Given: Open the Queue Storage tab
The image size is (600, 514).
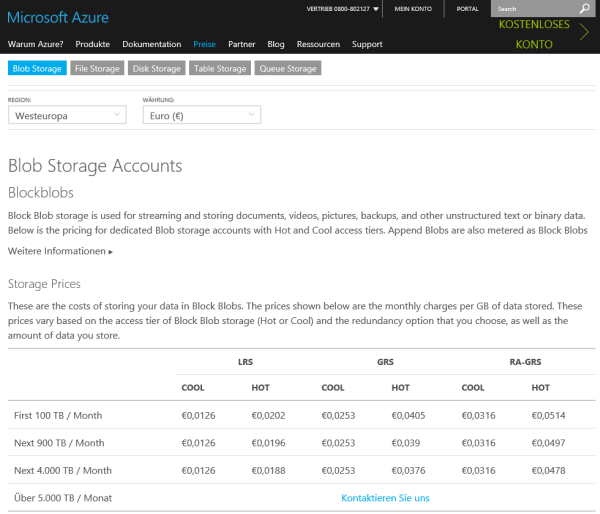Looking at the screenshot, I should (288, 69).
